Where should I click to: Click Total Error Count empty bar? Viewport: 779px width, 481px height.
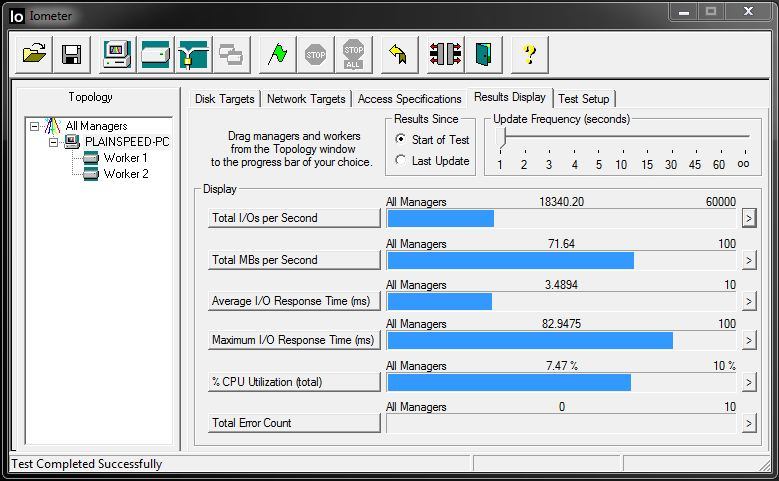[x=561, y=424]
